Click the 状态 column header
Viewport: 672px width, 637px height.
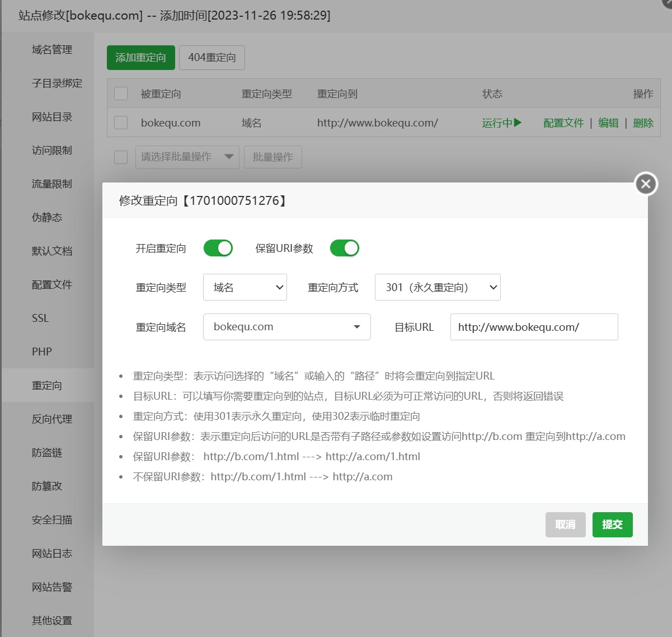tap(492, 93)
